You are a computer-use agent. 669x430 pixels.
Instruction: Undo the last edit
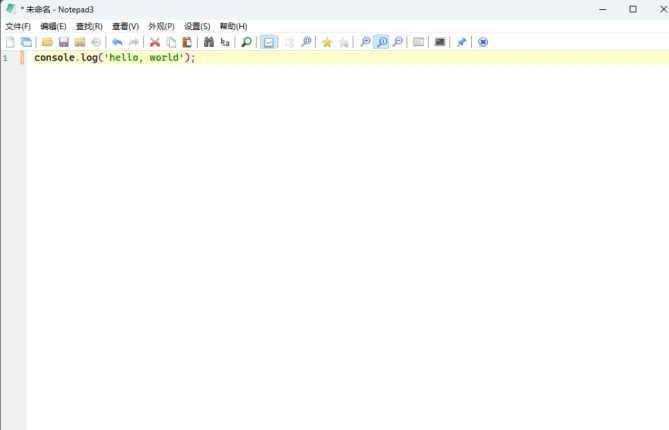[x=117, y=42]
